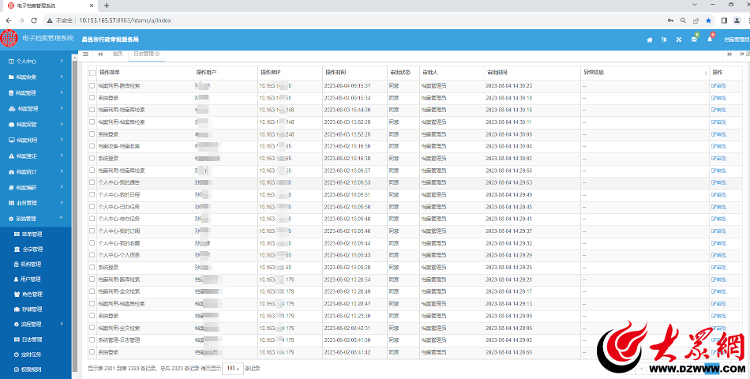
Task: Click the 档案管理员 user name in the header
Action: (736, 40)
